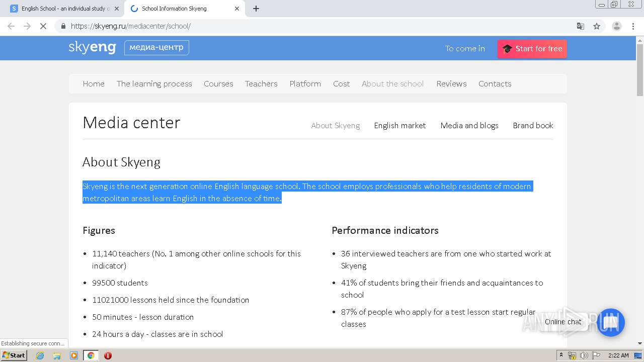Click the 11021000 lessons held line
This screenshot has width=644, height=362.
(171, 300)
